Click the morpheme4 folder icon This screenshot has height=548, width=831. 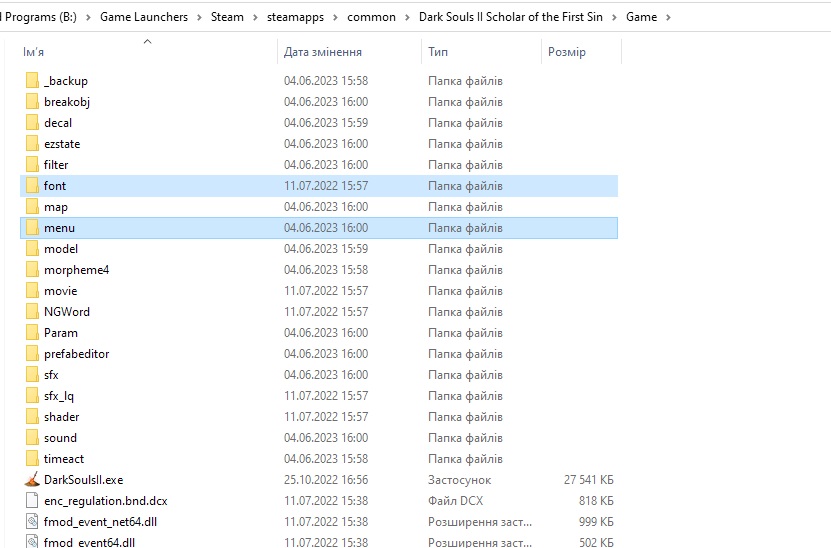click(x=32, y=270)
